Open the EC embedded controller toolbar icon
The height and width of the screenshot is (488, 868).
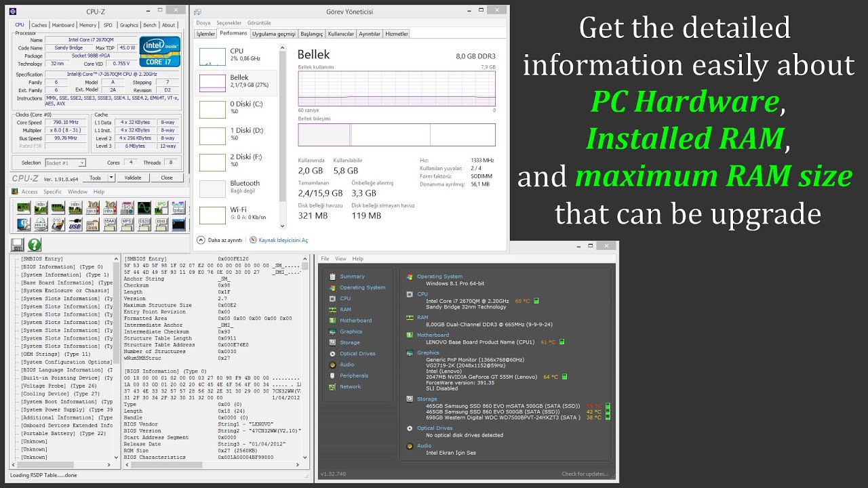pos(23,224)
